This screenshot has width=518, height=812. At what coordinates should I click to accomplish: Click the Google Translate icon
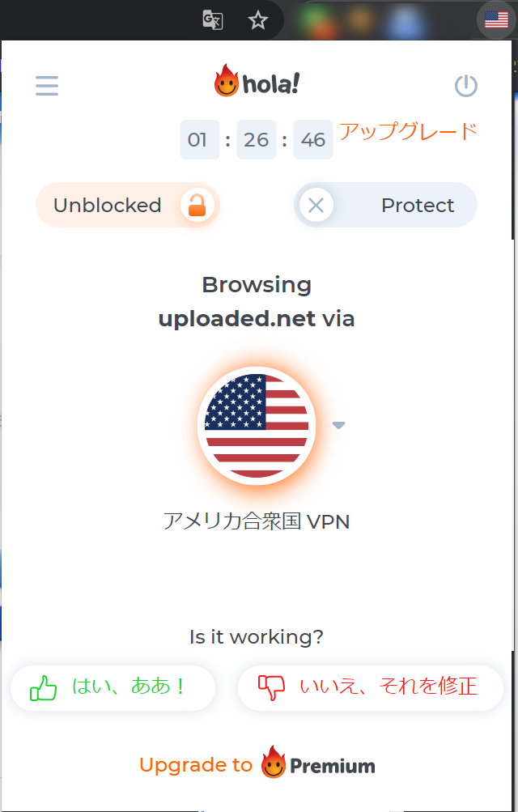pyautogui.click(x=213, y=20)
